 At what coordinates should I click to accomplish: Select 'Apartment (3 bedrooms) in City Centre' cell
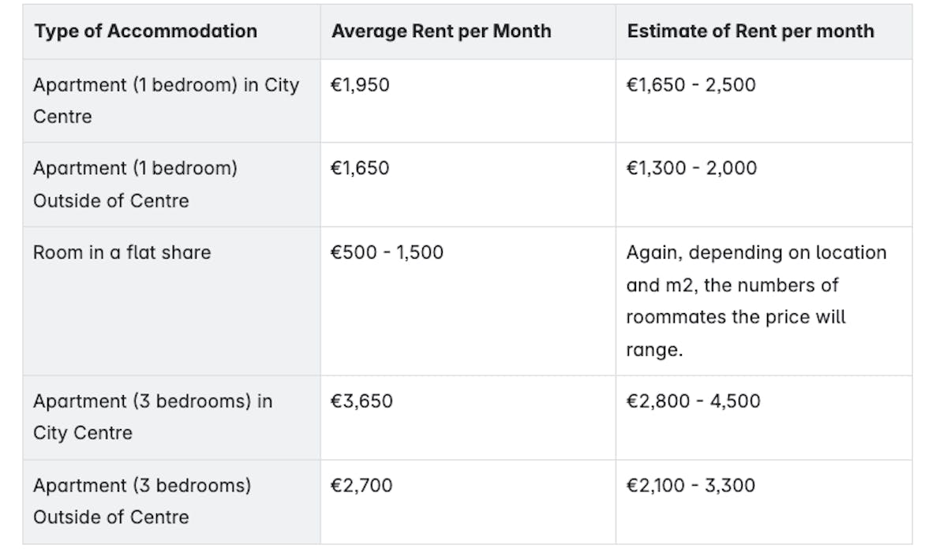pos(152,416)
